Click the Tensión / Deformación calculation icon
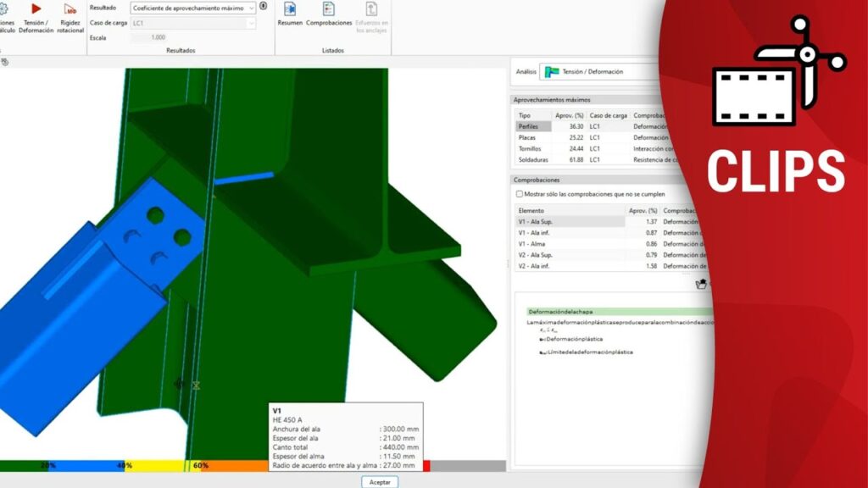This screenshot has height=488, width=868. pyautogui.click(x=36, y=10)
